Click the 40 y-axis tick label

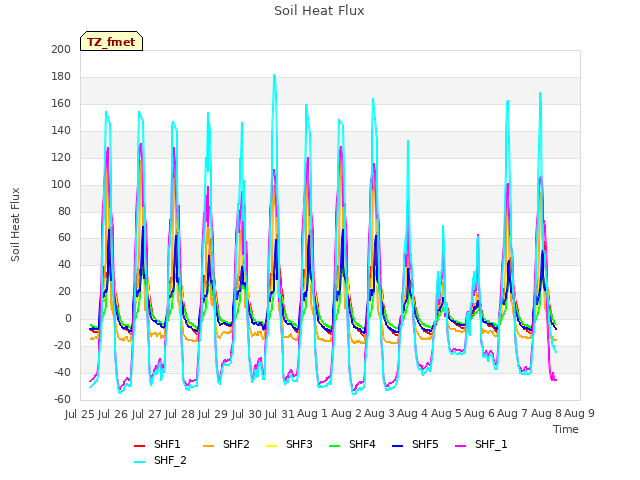tap(64, 264)
